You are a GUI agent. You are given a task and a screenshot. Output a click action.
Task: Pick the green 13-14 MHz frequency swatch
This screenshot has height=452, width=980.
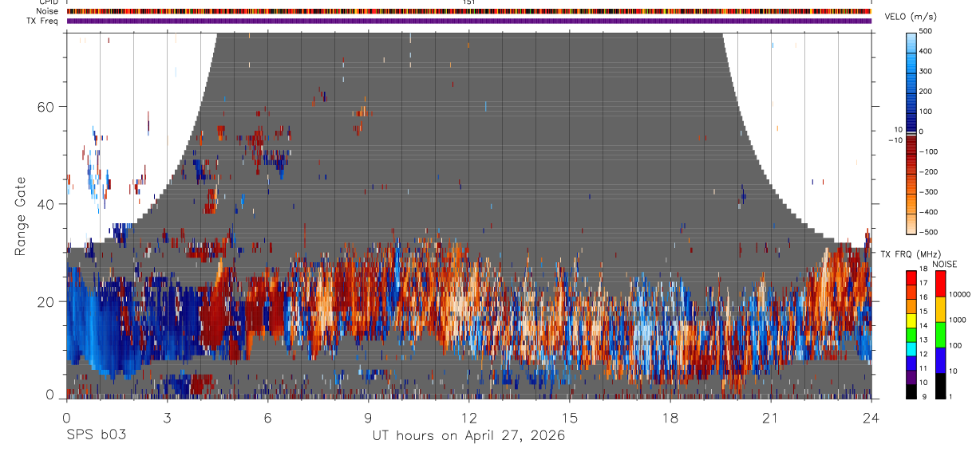pyautogui.click(x=912, y=335)
